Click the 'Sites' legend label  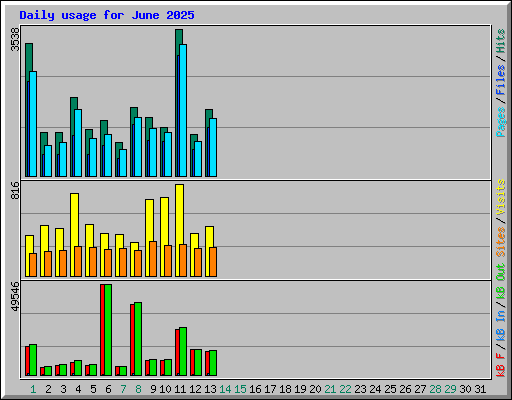click(x=501, y=242)
